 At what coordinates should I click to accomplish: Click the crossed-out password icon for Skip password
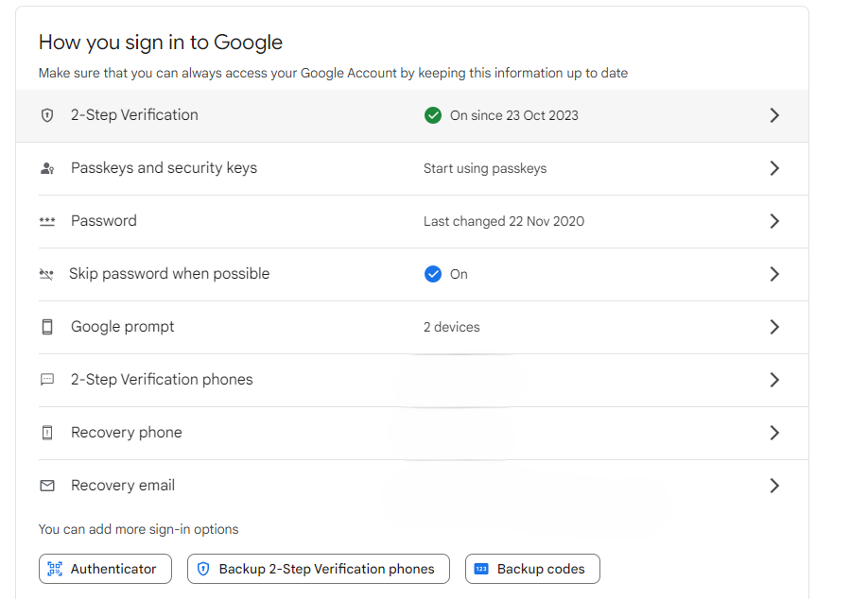(46, 274)
